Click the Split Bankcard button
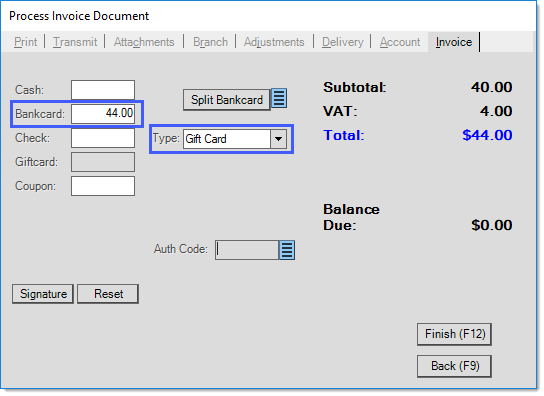Viewport: 544px width, 396px height. [227, 100]
